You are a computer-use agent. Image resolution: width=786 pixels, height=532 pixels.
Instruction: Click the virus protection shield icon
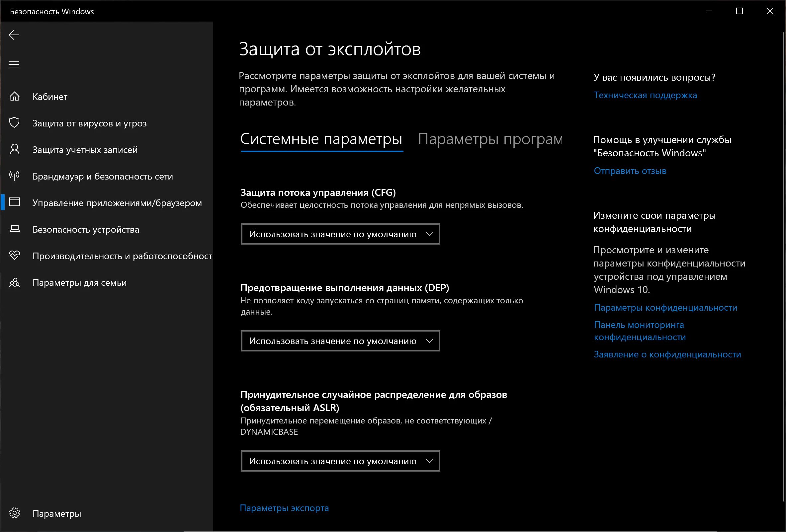pos(15,123)
